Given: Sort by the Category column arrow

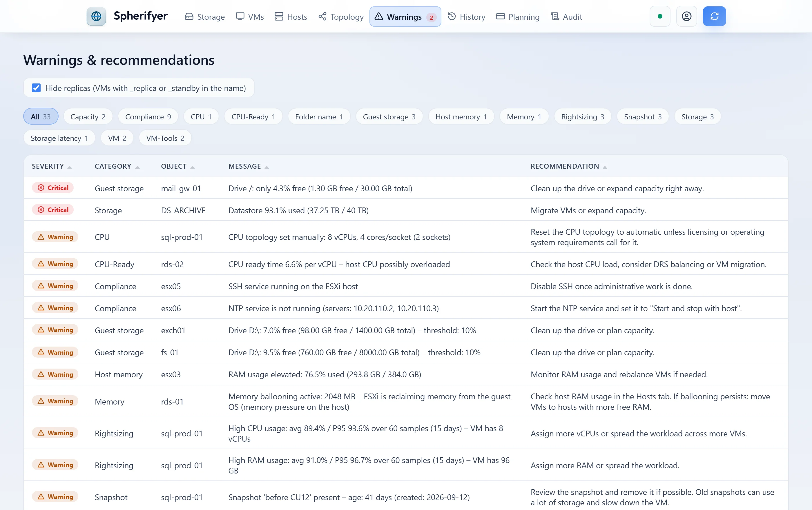Looking at the screenshot, I should point(137,167).
